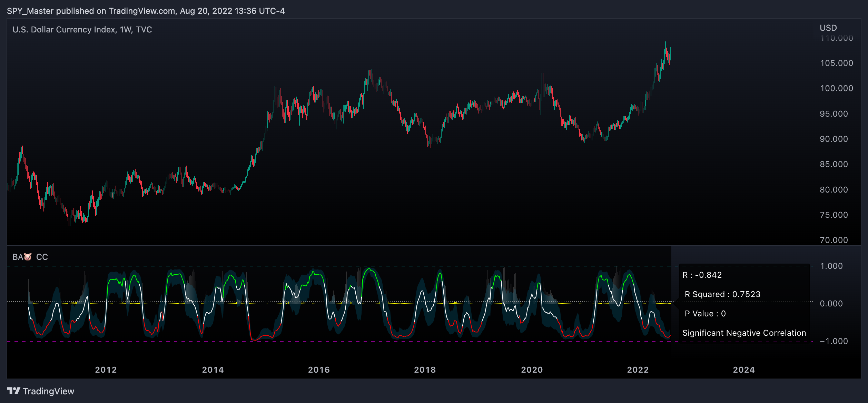This screenshot has width=868, height=403.
Task: Click the 2016 time axis label
Action: point(319,370)
